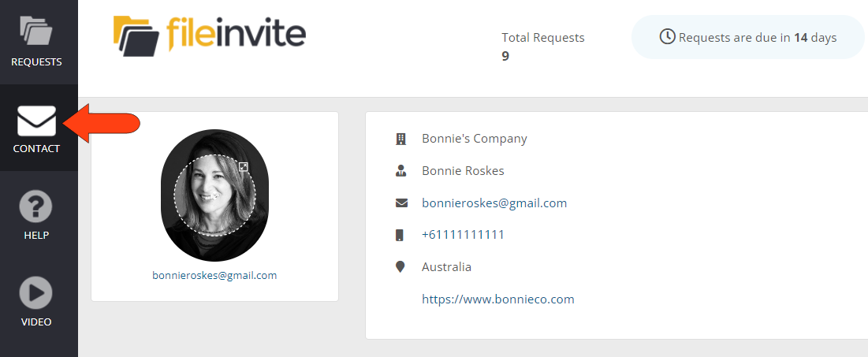
Task: Click the Total Requests count
Action: point(505,56)
